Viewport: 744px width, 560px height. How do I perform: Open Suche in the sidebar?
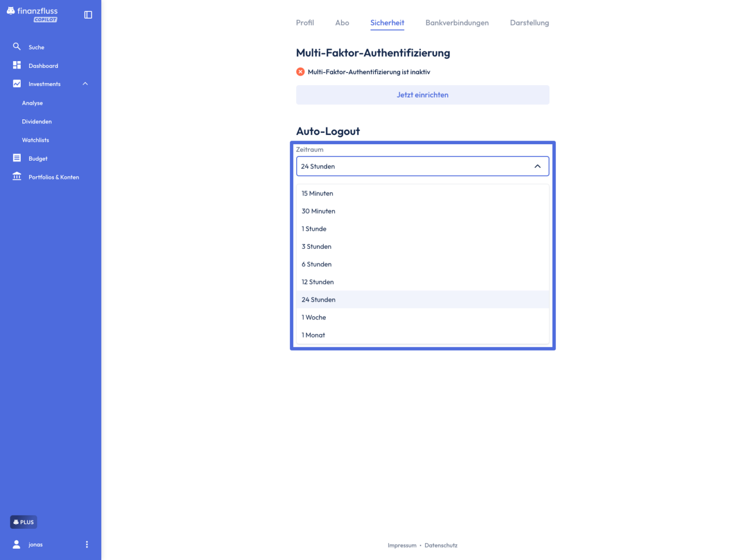36,47
